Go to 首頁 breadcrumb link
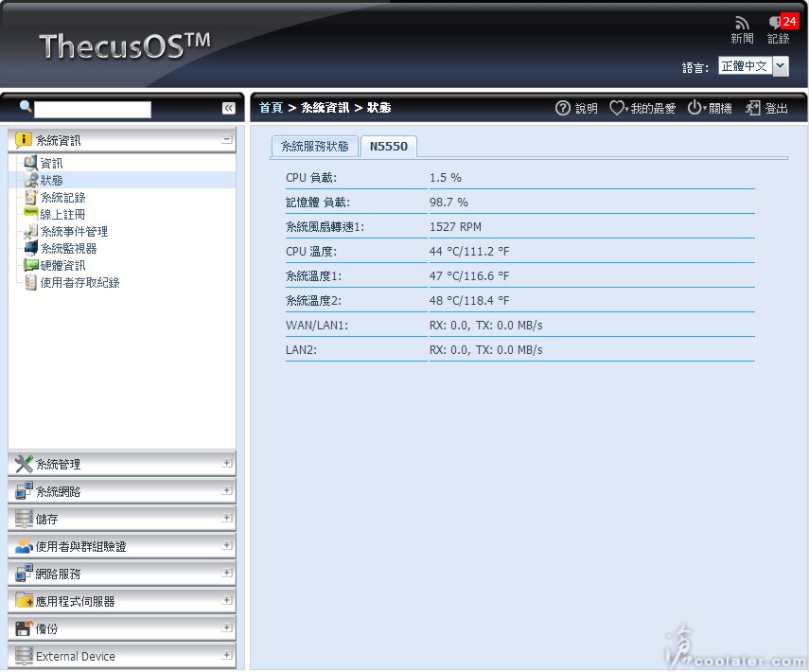809x672 pixels. coord(271,108)
